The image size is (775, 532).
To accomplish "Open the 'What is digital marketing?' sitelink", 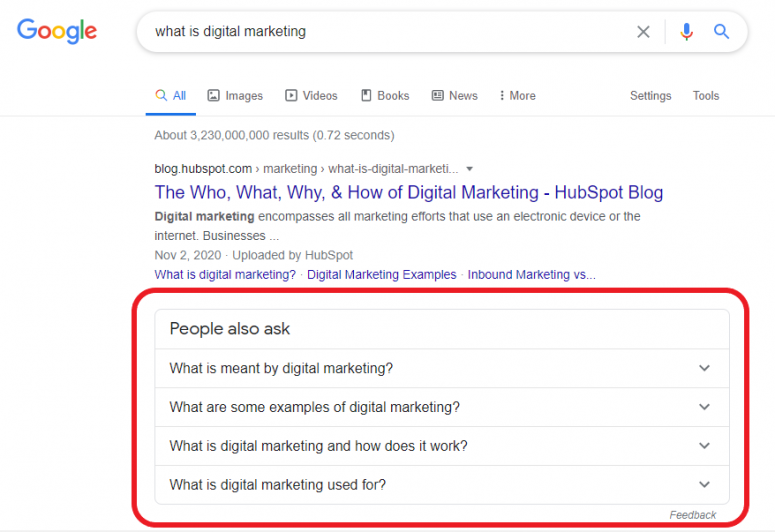I will point(225,274).
